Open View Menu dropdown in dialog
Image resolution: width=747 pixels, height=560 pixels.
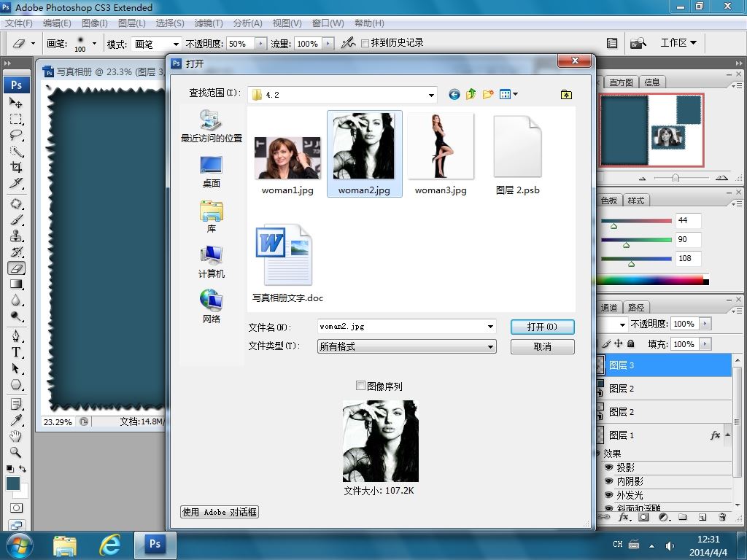click(x=508, y=94)
